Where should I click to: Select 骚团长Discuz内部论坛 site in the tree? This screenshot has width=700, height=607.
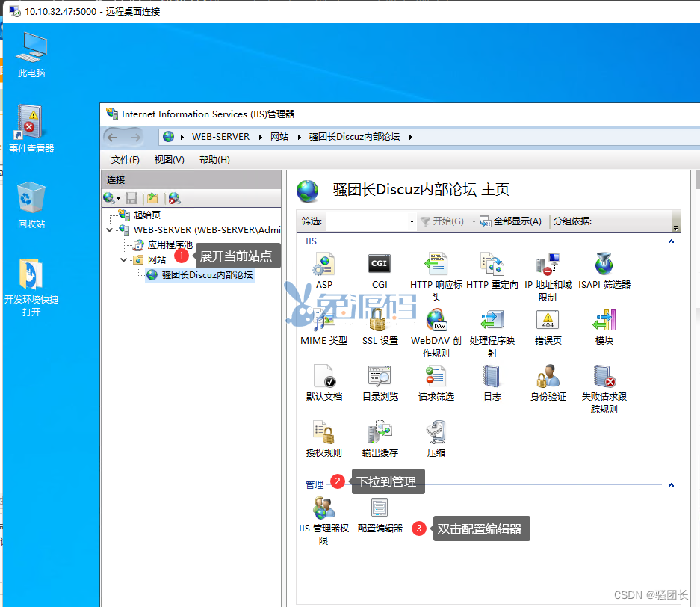click(x=207, y=274)
